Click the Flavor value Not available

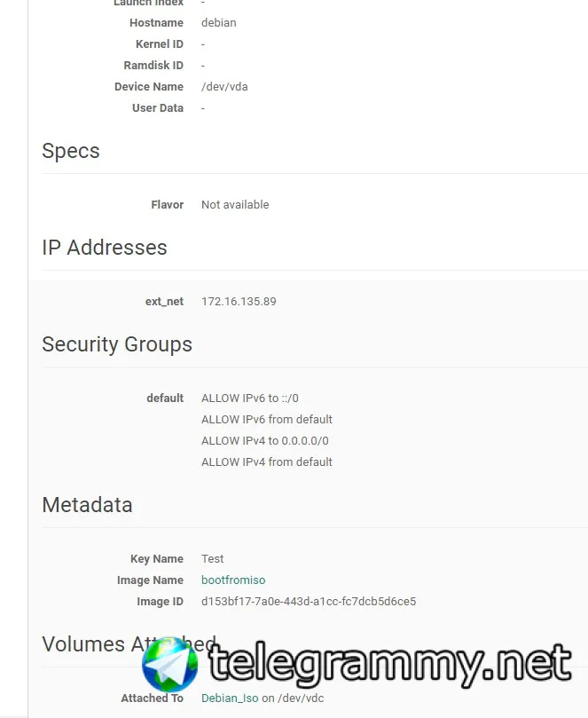tap(235, 205)
